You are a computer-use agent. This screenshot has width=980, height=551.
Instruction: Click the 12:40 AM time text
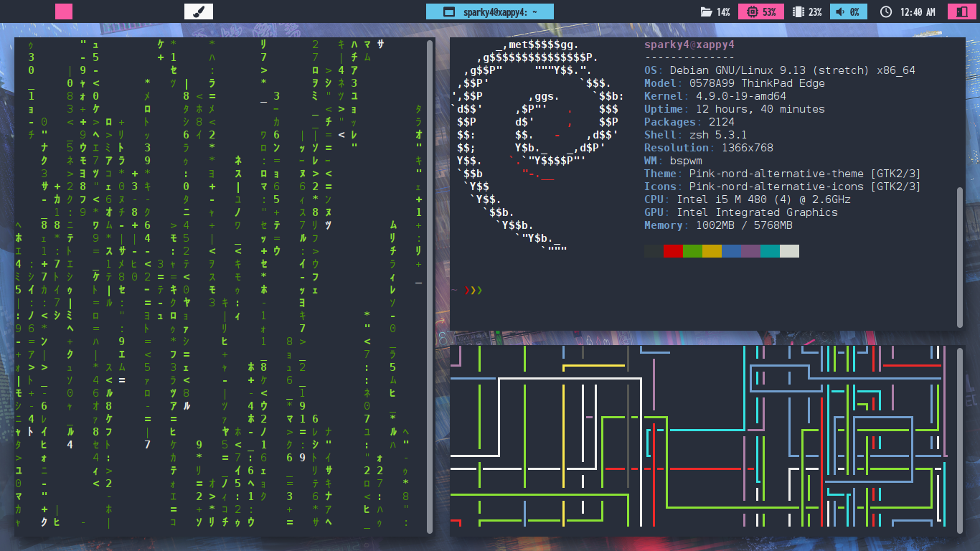[918, 12]
